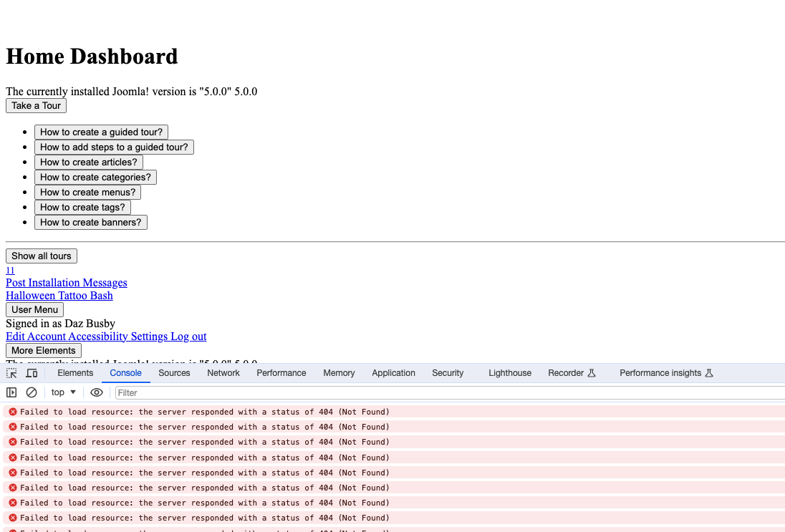Open Halloween Tattoo Bash link
785x532 pixels.
[x=59, y=296]
